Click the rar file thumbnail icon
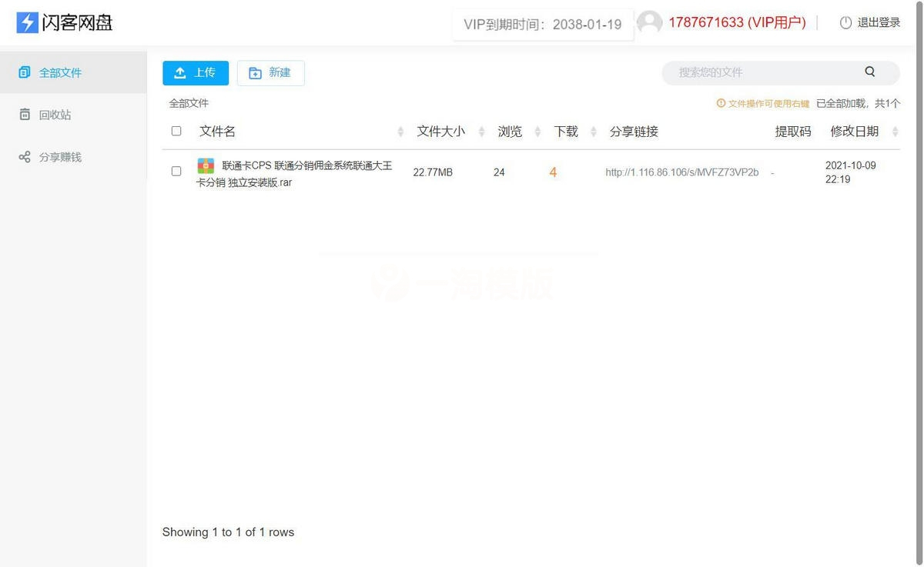Screen dimensions: 924x567 click(x=206, y=165)
